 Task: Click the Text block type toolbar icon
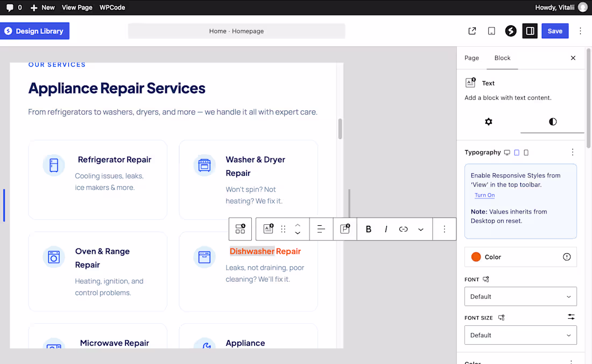pyautogui.click(x=268, y=229)
